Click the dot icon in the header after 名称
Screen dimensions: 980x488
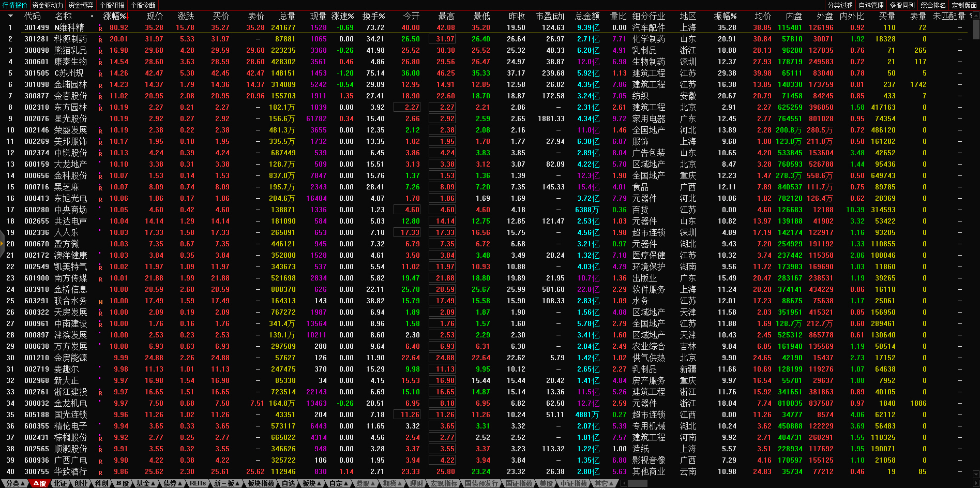pos(92,16)
